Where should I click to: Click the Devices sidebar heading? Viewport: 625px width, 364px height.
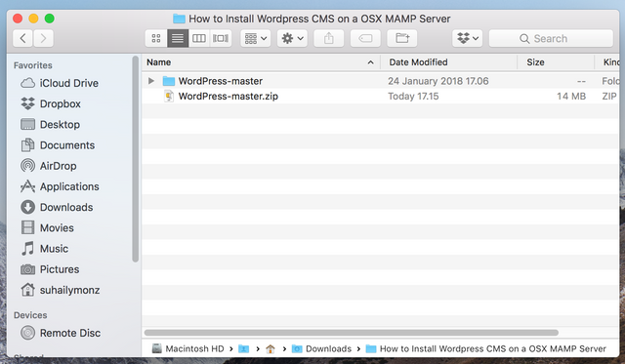[30, 315]
